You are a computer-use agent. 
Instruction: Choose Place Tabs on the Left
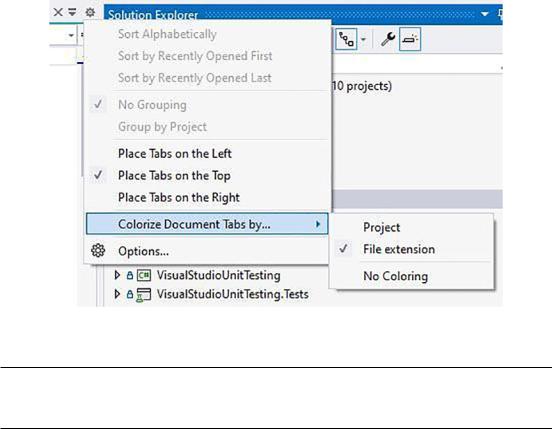click(x=175, y=153)
